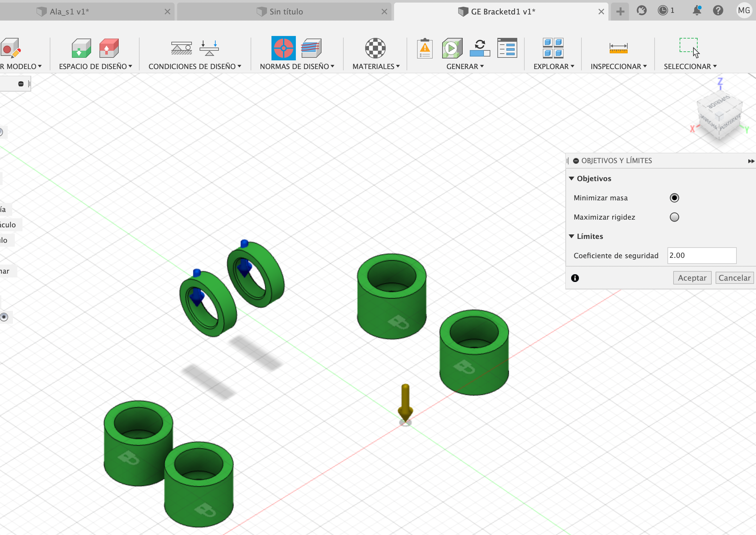The image size is (756, 535).
Task: Select the Measure ruler icon
Action: (618, 48)
